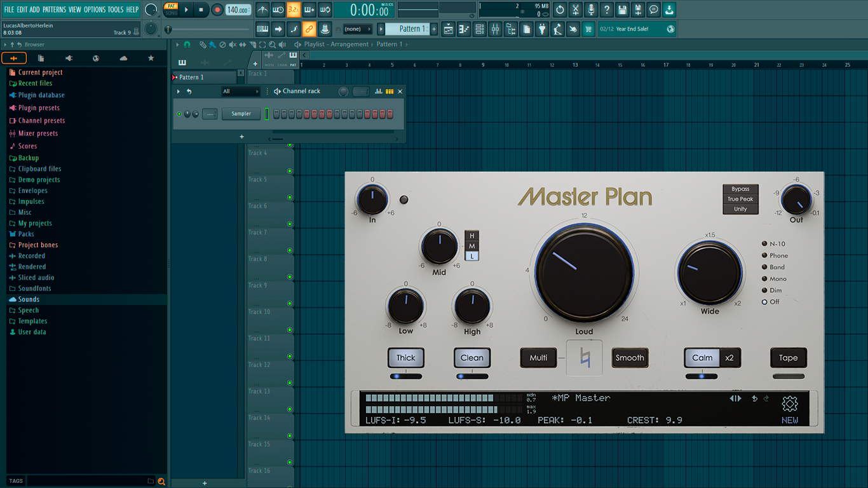Image resolution: width=868 pixels, height=488 pixels.
Task: Toggle the playlist snap magnet icon
Action: coord(187,44)
